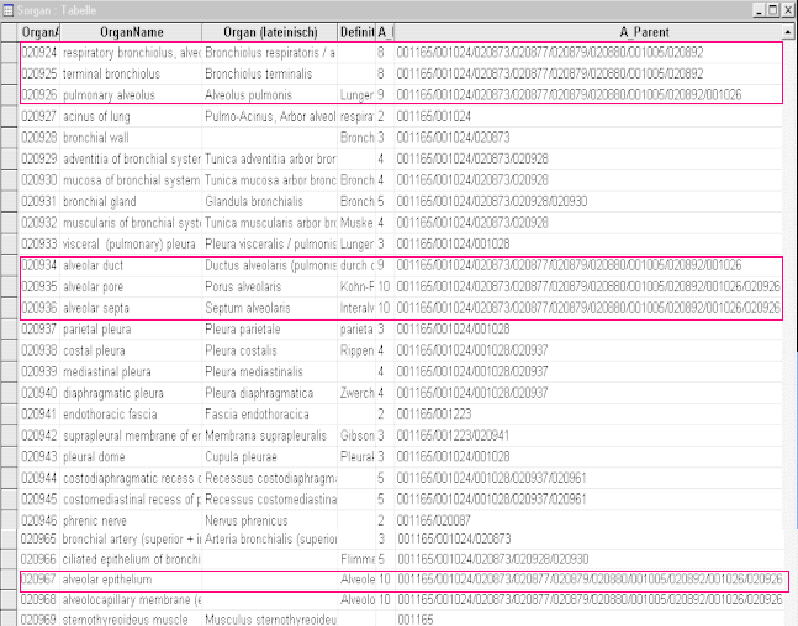Image resolution: width=798 pixels, height=626 pixels.
Task: Click the A_Parent column header
Action: click(x=586, y=31)
